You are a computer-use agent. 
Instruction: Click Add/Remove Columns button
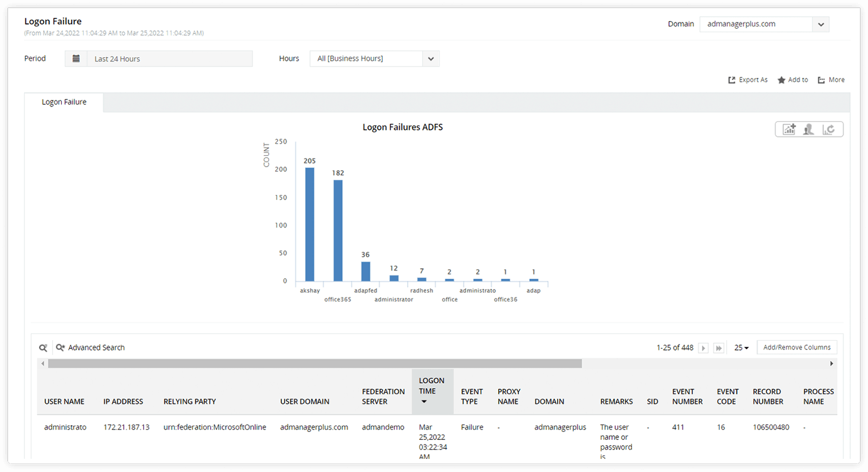[x=797, y=347]
